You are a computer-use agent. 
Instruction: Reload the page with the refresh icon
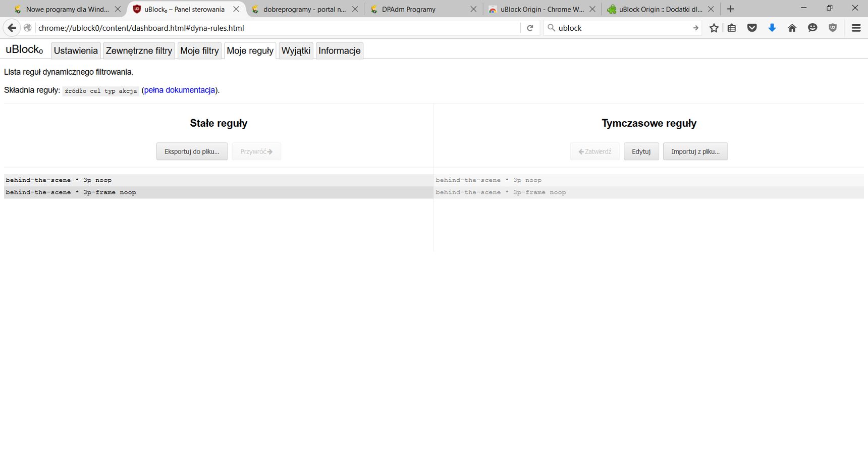530,28
